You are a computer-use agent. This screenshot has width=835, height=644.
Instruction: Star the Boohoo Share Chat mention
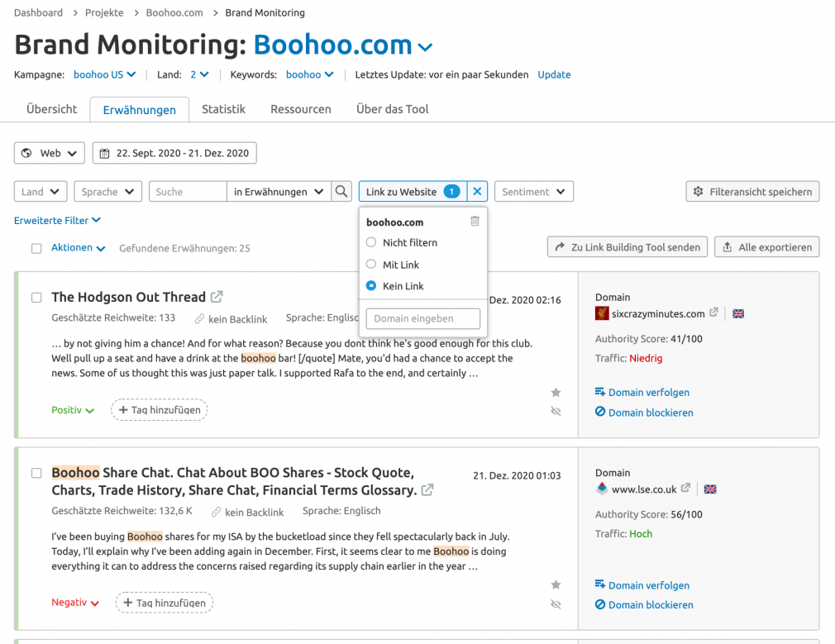556,584
